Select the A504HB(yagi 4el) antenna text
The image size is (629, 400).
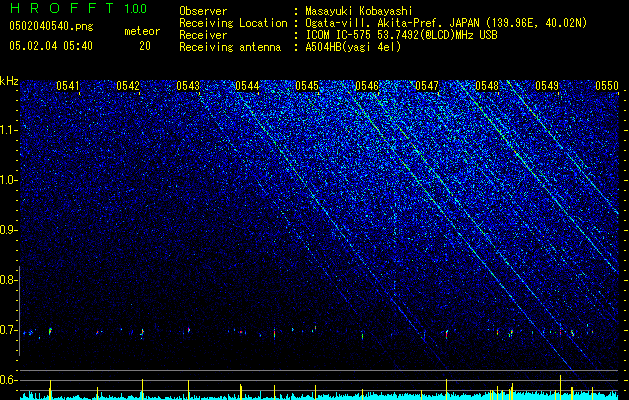click(353, 47)
